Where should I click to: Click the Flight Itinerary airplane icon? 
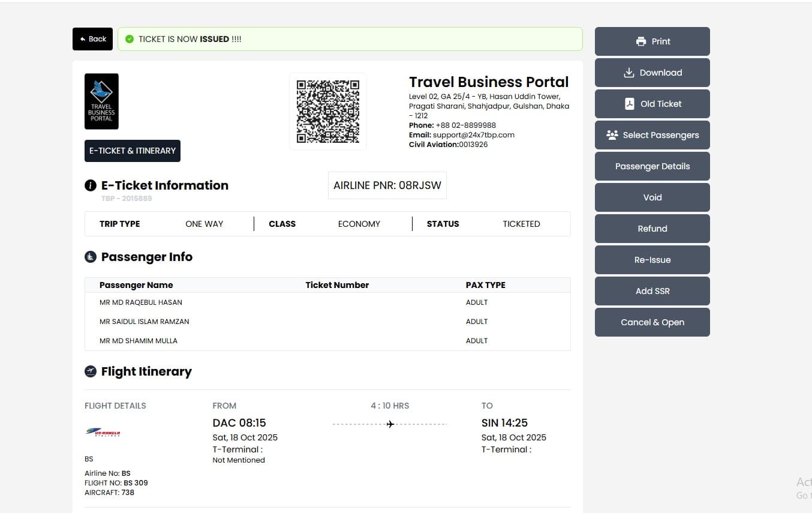point(91,371)
